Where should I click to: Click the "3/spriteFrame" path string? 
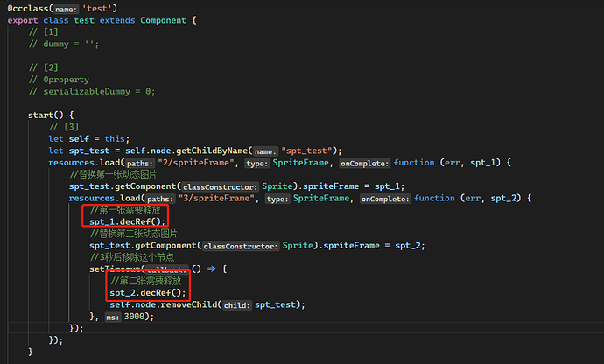click(x=216, y=198)
